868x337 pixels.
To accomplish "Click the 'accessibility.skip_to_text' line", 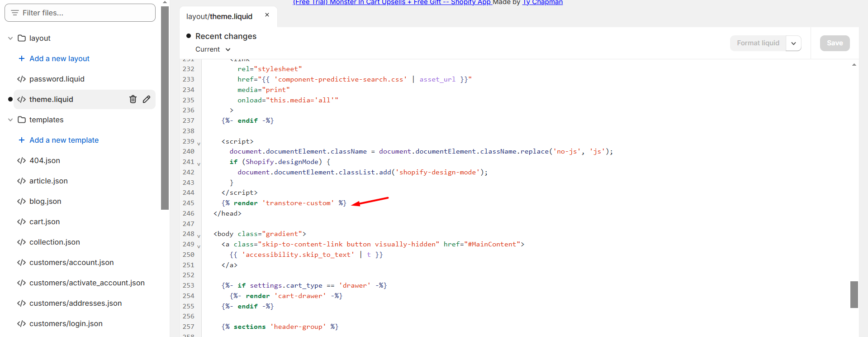I will click(306, 255).
